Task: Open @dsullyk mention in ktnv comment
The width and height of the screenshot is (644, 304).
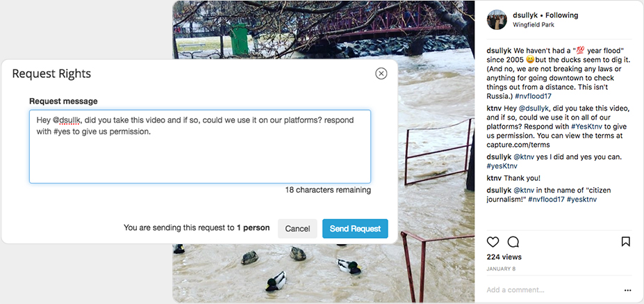Action: click(x=532, y=109)
